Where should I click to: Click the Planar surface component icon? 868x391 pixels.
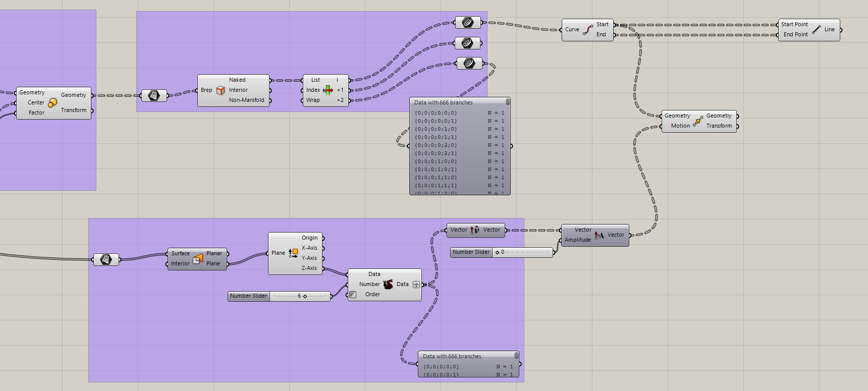[x=198, y=259]
